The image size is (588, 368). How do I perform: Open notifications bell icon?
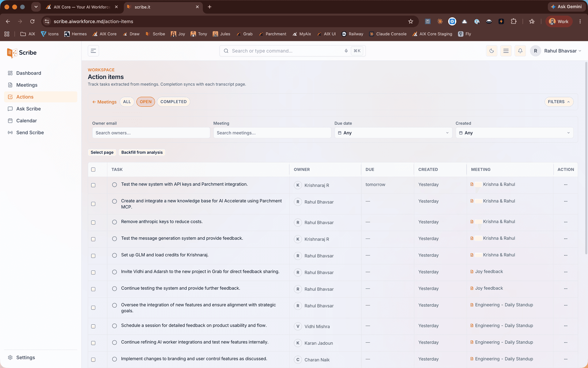(x=520, y=51)
